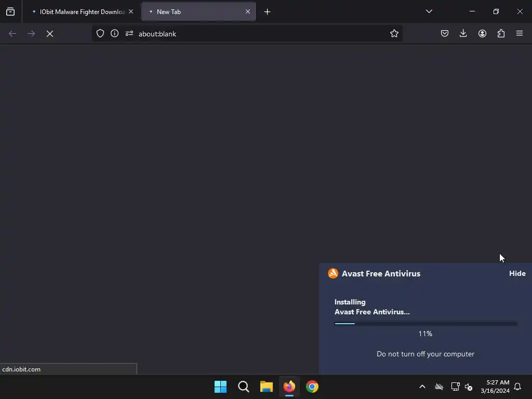Screen dimensions: 532x399
Task: Open a new tab with plus button
Action: 268,12
